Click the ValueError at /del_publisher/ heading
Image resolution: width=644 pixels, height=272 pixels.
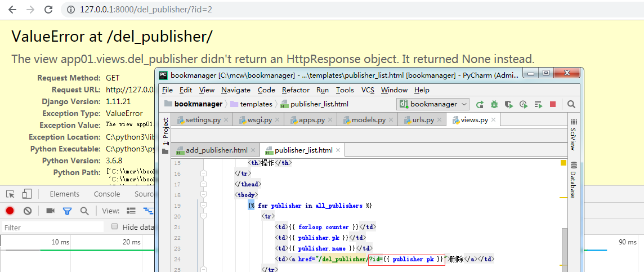point(111,37)
